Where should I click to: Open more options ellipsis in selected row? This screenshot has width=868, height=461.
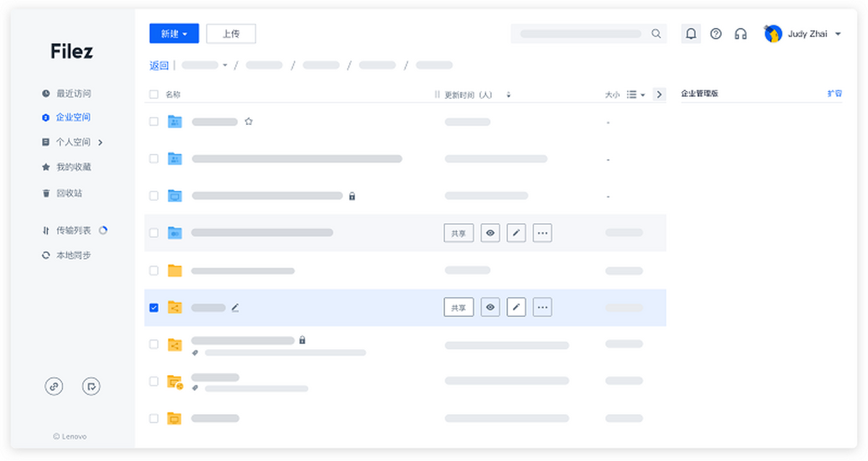tap(542, 307)
